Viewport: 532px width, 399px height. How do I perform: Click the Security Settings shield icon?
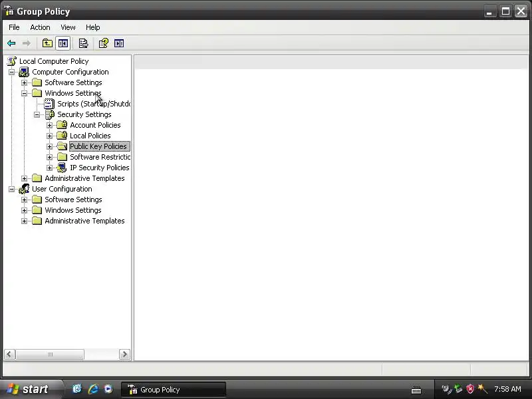[x=49, y=114]
